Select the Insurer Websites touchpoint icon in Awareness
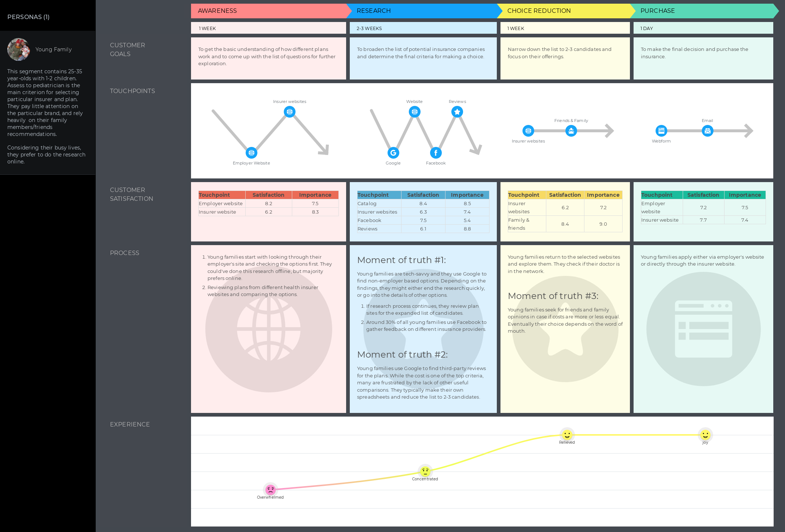 [x=289, y=112]
